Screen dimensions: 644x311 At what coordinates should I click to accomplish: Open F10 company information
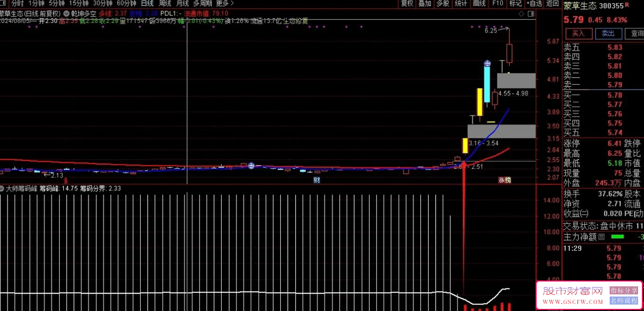[497, 3]
